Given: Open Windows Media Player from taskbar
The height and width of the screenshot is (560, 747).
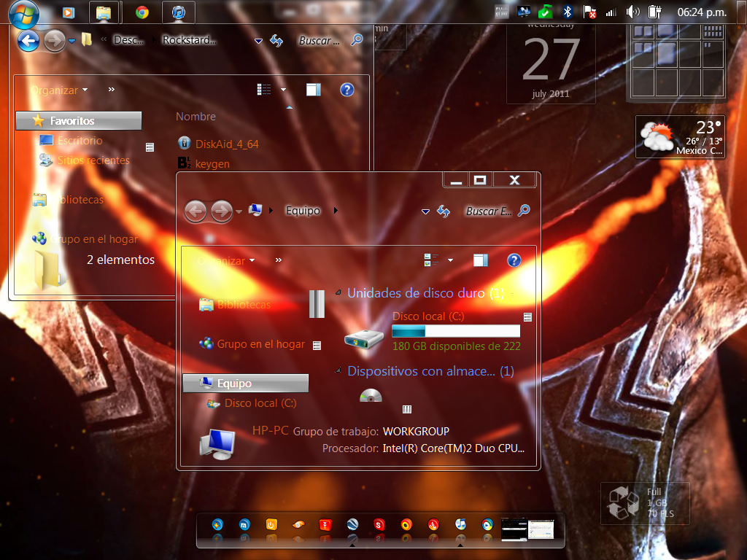Looking at the screenshot, I should [x=69, y=12].
